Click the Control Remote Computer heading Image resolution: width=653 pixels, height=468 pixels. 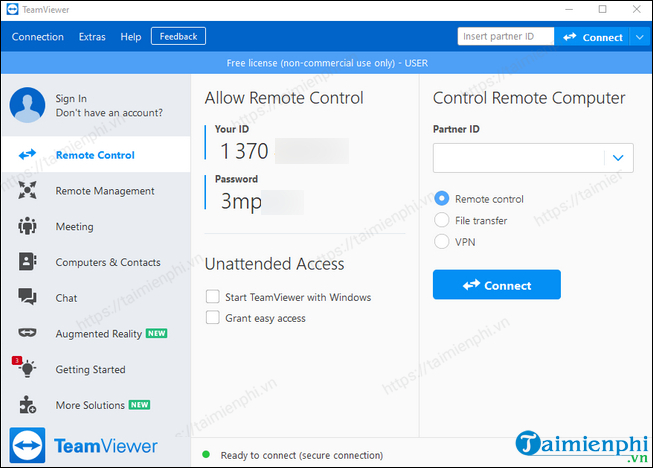tap(529, 98)
